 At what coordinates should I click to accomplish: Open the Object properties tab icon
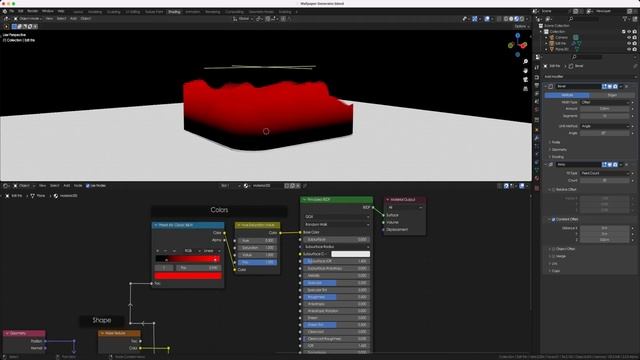537,129
